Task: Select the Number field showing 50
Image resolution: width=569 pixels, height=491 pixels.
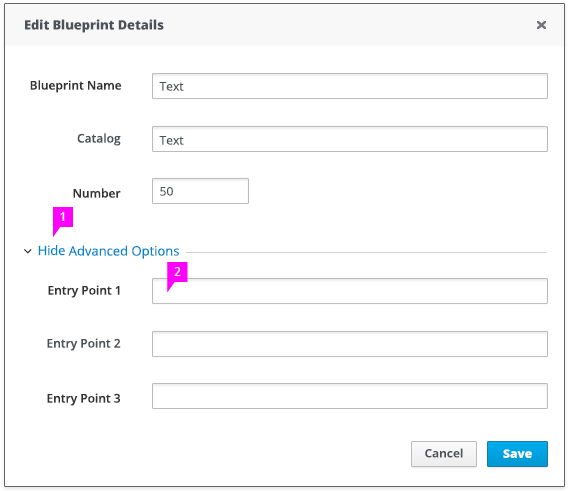Action: pos(200,191)
